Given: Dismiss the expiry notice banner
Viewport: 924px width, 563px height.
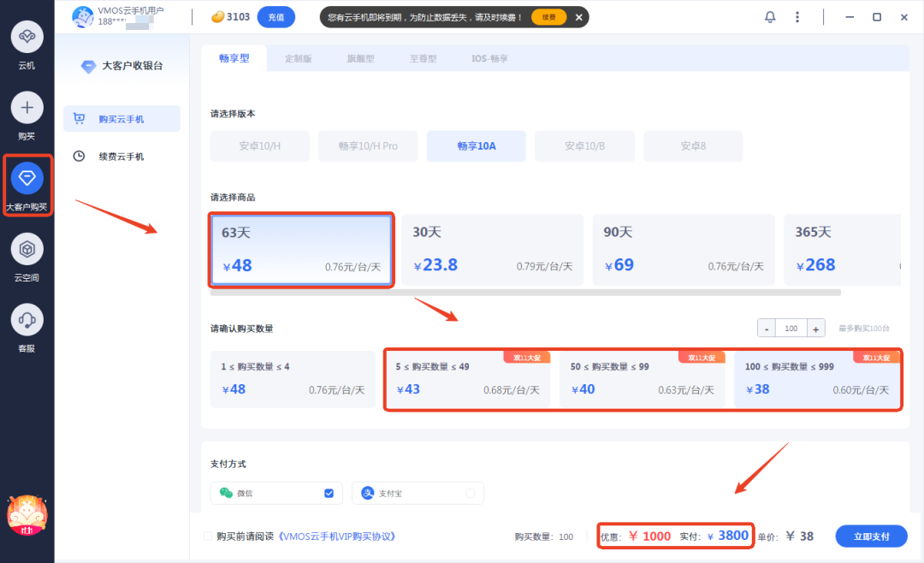Looking at the screenshot, I should 578,17.
